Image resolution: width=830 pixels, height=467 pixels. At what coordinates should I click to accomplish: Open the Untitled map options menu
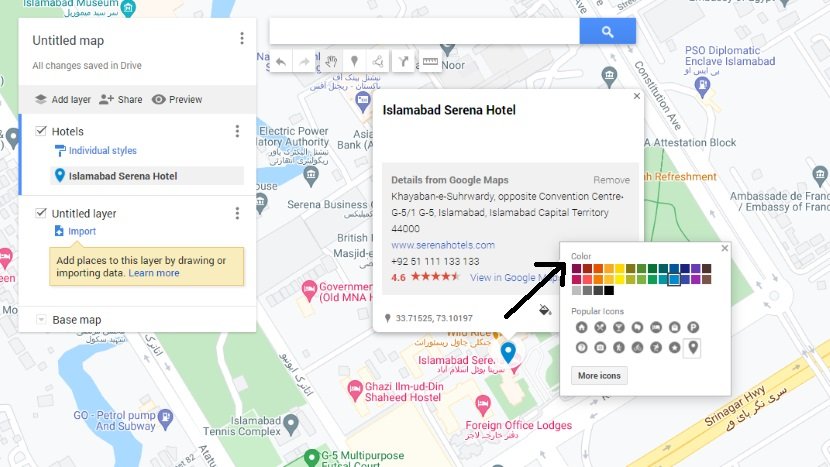pyautogui.click(x=242, y=38)
